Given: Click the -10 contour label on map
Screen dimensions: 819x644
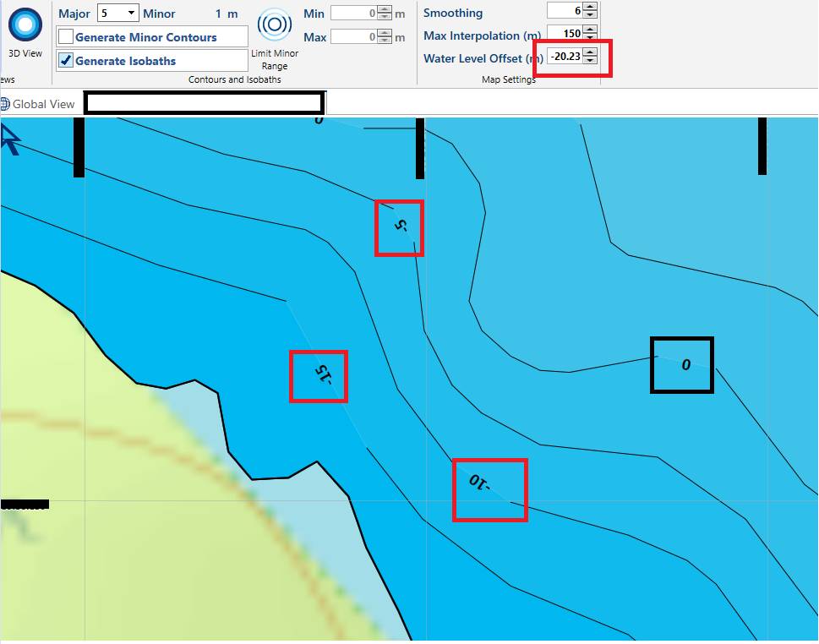Looking at the screenshot, I should point(479,483).
